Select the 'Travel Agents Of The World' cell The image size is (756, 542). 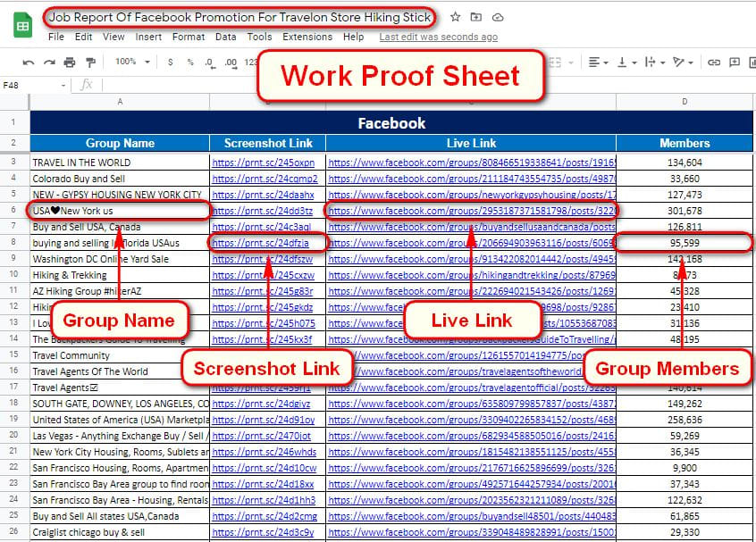point(120,371)
